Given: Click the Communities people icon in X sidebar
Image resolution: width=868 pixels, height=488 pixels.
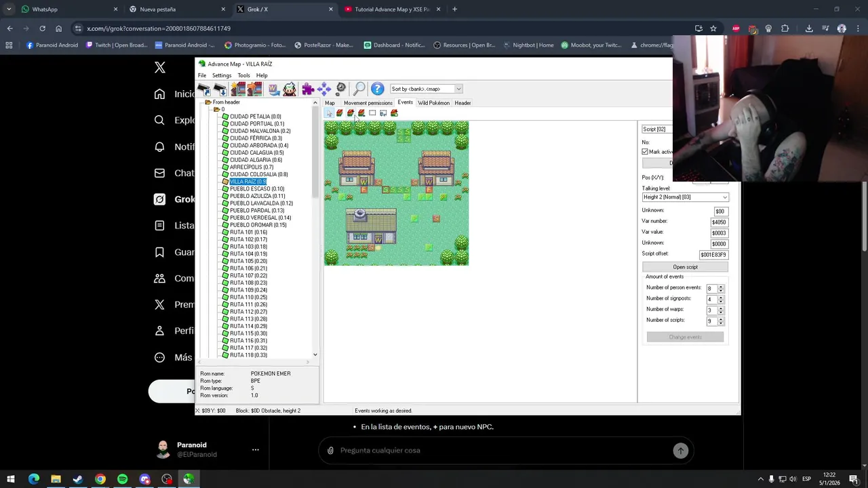Looking at the screenshot, I should (x=159, y=278).
